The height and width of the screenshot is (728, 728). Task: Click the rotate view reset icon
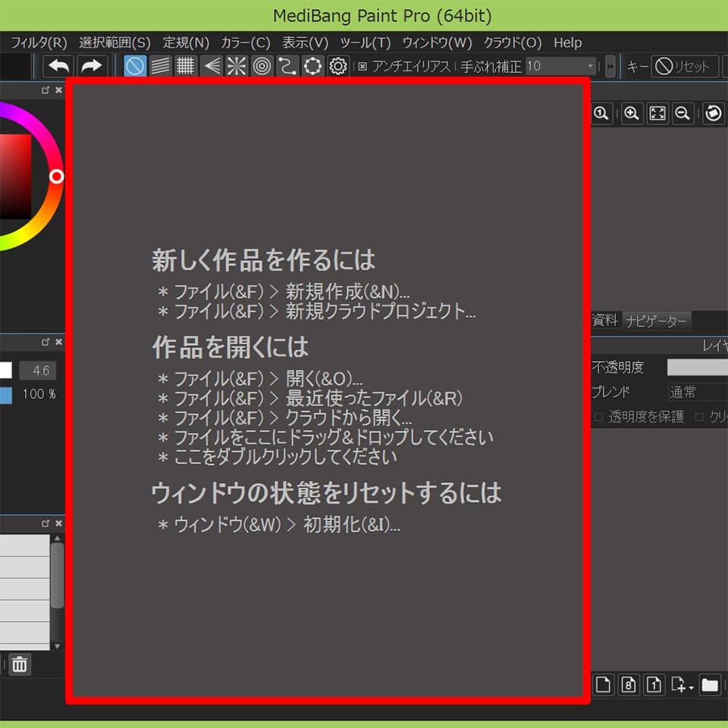714,113
